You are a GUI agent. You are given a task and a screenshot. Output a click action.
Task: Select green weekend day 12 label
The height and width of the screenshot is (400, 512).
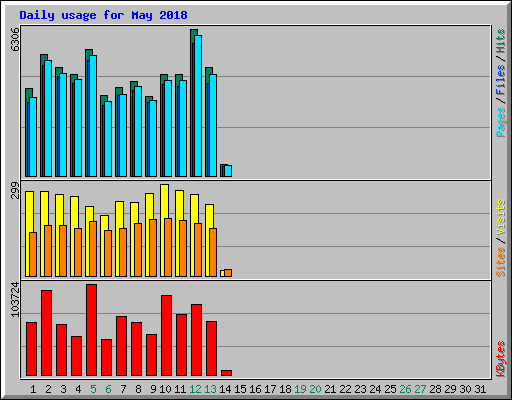pyautogui.click(x=195, y=389)
